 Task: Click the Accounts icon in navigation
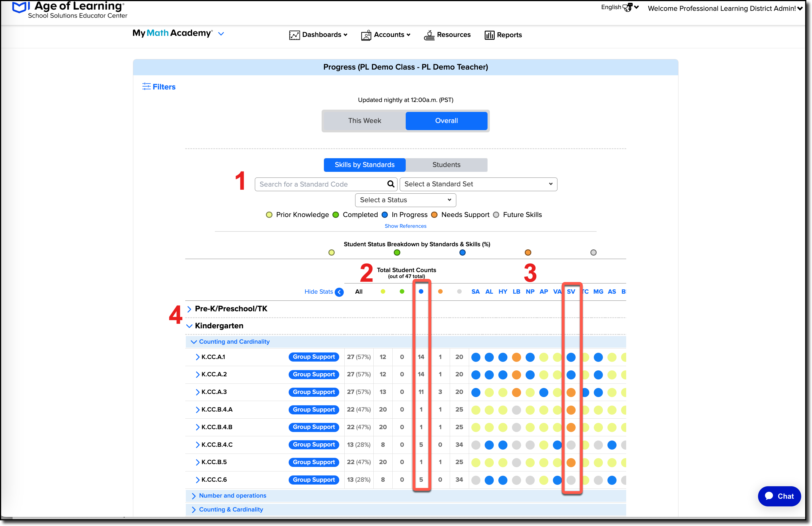tap(366, 35)
